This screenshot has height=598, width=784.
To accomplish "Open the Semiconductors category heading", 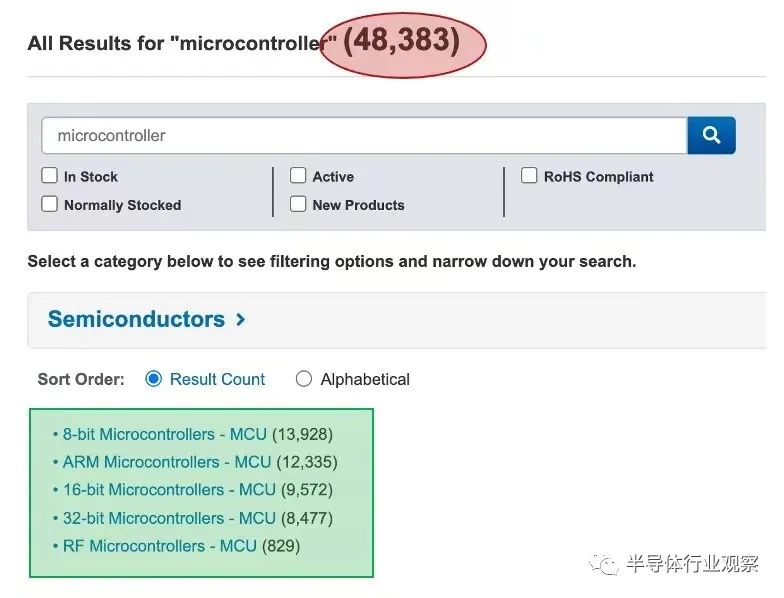I will click(x=136, y=319).
